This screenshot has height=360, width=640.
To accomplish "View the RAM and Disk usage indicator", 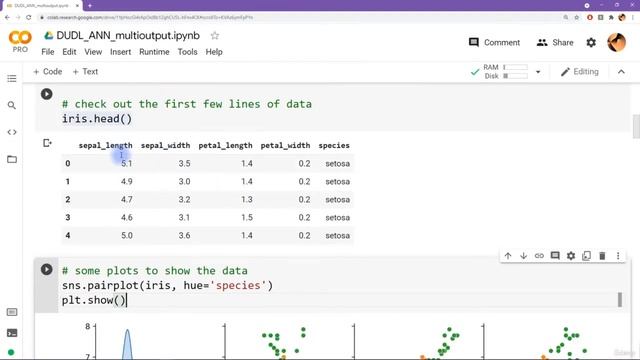I will [x=505, y=72].
